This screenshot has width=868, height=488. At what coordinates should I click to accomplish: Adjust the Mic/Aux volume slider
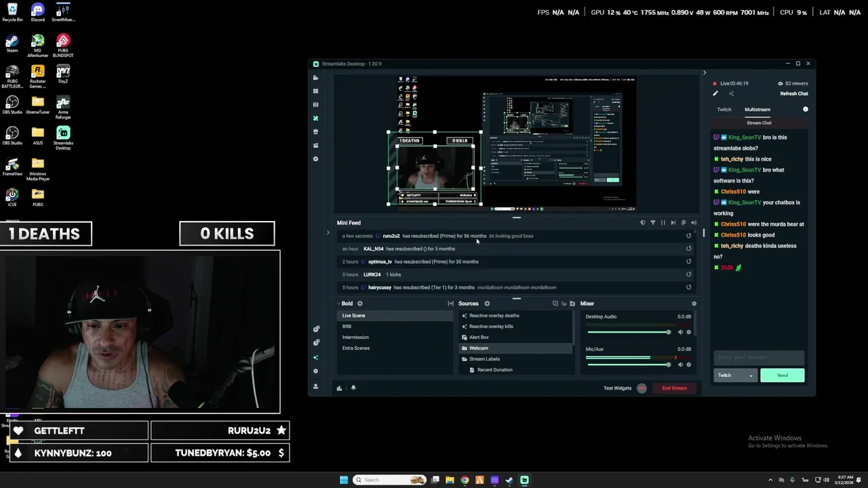coord(629,365)
